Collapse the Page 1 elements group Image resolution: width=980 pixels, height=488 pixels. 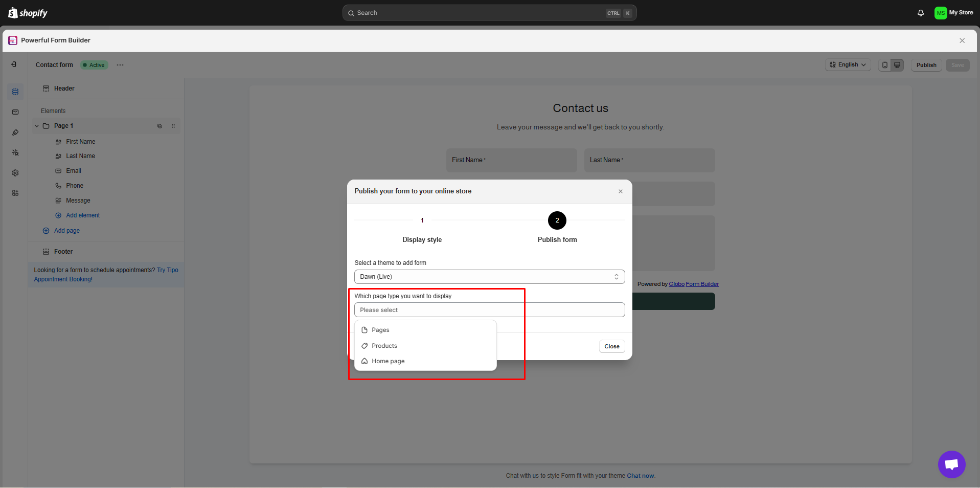click(36, 125)
